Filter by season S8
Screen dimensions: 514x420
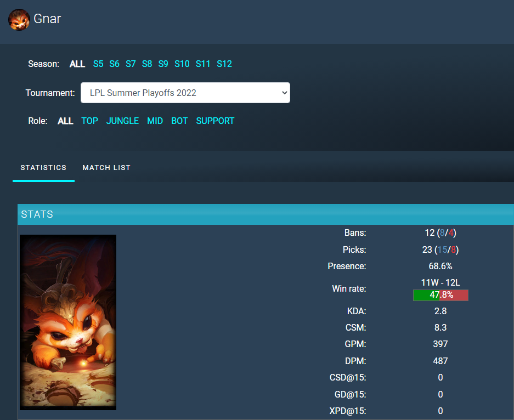(x=147, y=64)
